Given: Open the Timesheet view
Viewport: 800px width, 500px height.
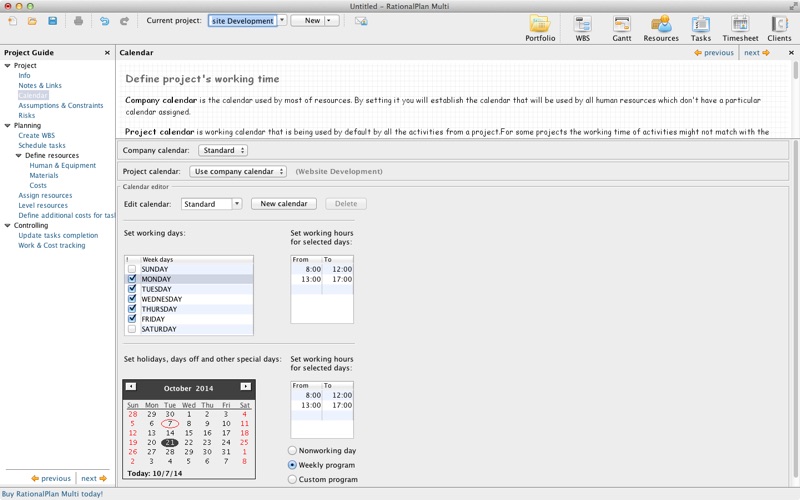Looking at the screenshot, I should pyautogui.click(x=740, y=29).
